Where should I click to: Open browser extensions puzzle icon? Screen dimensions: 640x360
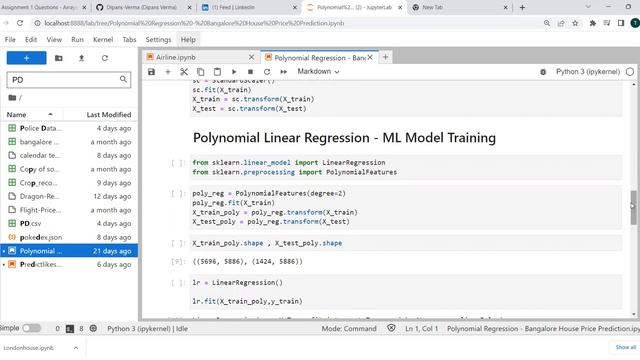pos(592,23)
